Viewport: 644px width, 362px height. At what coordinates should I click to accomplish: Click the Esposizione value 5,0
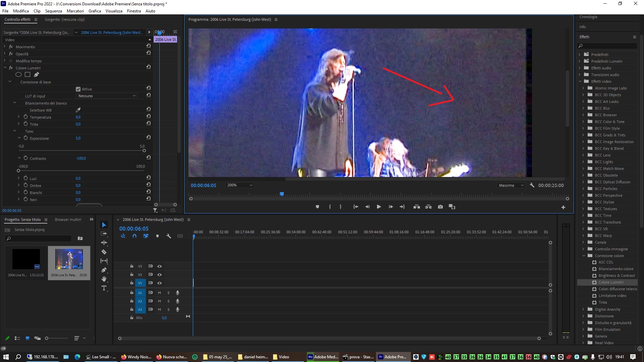tap(78, 138)
